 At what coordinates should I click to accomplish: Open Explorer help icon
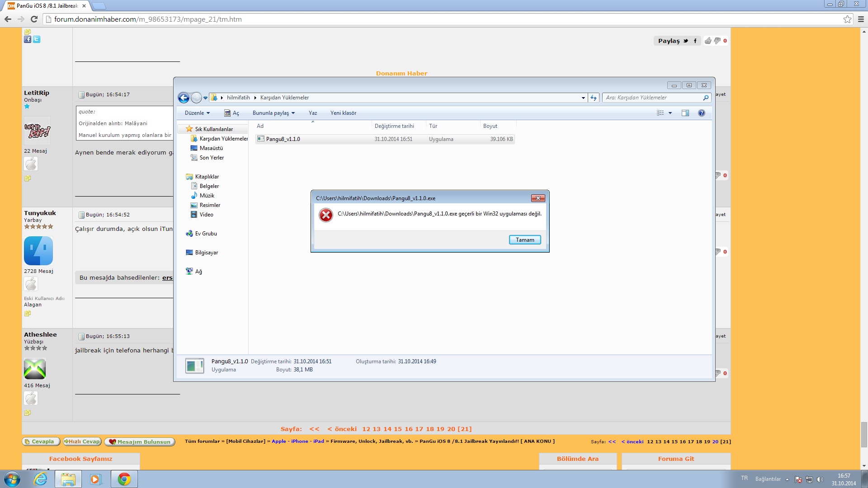(x=702, y=113)
